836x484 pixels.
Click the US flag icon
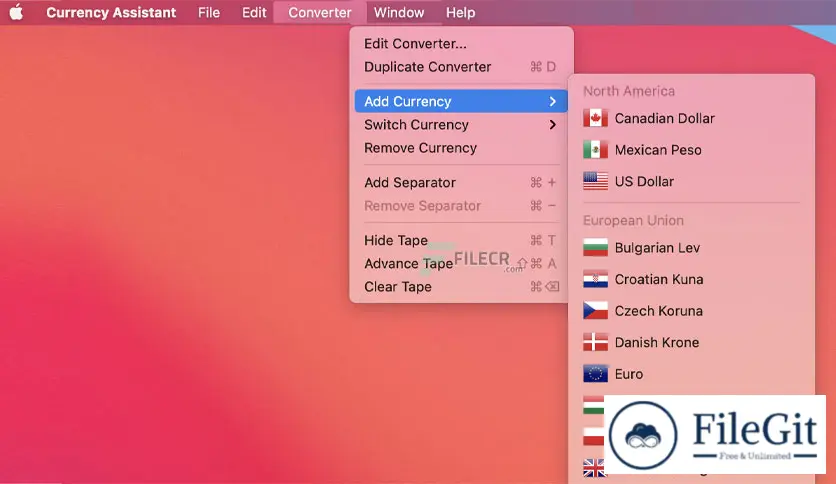tap(595, 181)
